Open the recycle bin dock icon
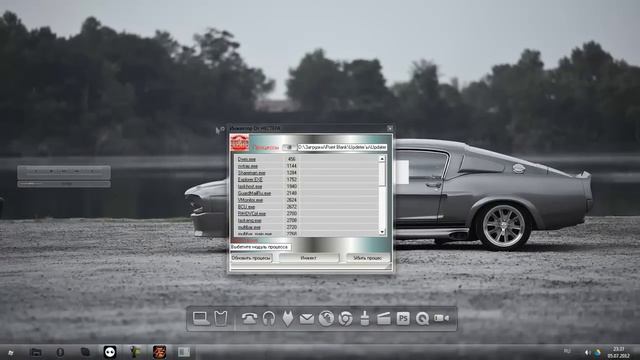Image resolution: width=640 pixels, height=360 pixels. click(x=221, y=318)
